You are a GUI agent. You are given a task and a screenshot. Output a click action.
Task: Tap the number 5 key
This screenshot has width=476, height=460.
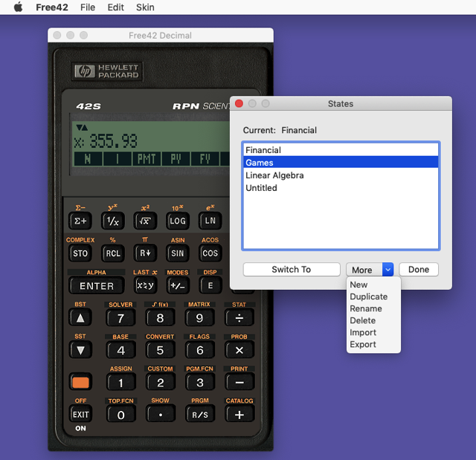pos(161,350)
